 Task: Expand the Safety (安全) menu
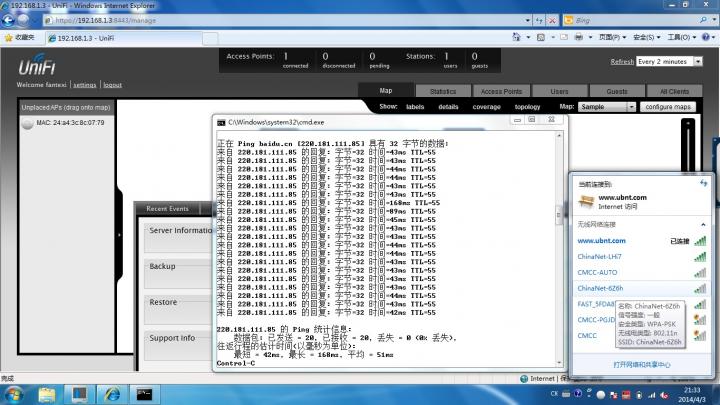coord(647,37)
